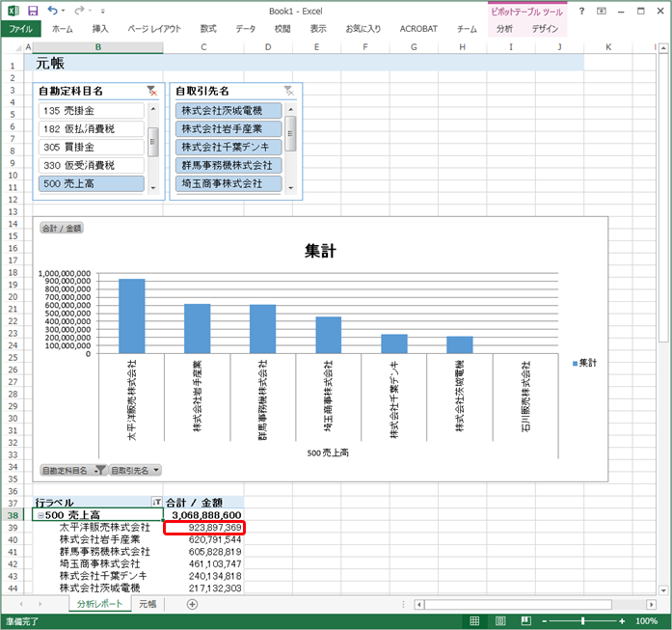Viewport: 672px width, 630px height.
Task: Select cell with value 923,897,369
Action: pyautogui.click(x=203, y=528)
